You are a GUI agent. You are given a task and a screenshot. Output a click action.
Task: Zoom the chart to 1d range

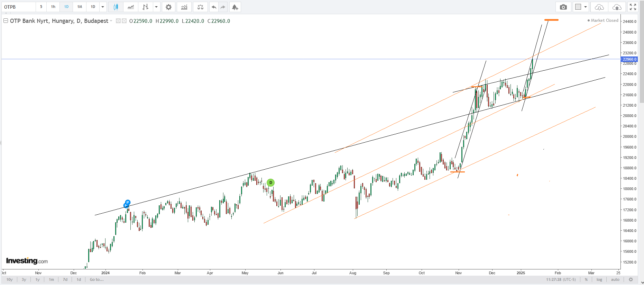click(x=79, y=279)
